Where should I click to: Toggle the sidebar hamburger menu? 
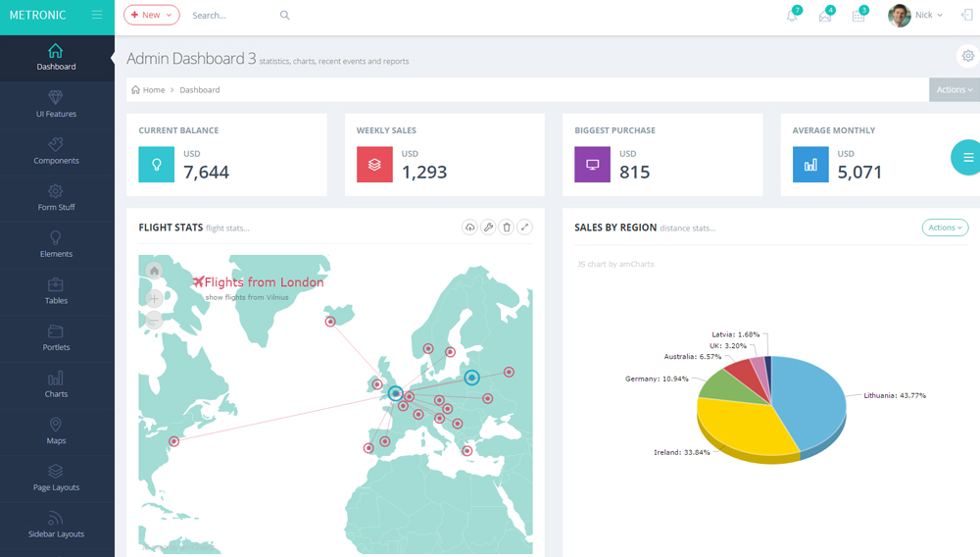click(97, 15)
